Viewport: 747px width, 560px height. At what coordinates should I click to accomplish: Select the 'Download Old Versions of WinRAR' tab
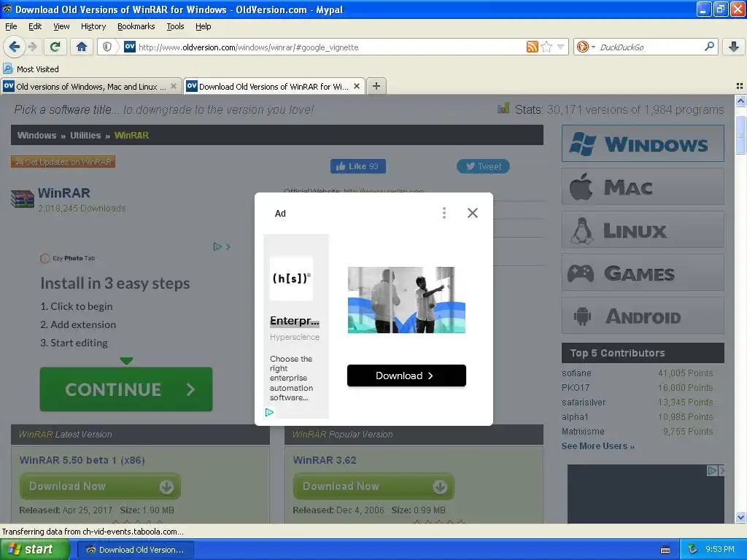pyautogui.click(x=274, y=86)
